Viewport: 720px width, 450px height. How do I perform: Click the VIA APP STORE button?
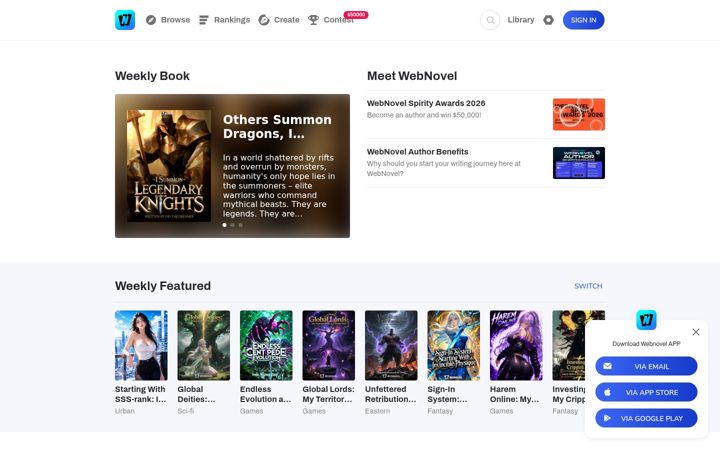pyautogui.click(x=646, y=392)
